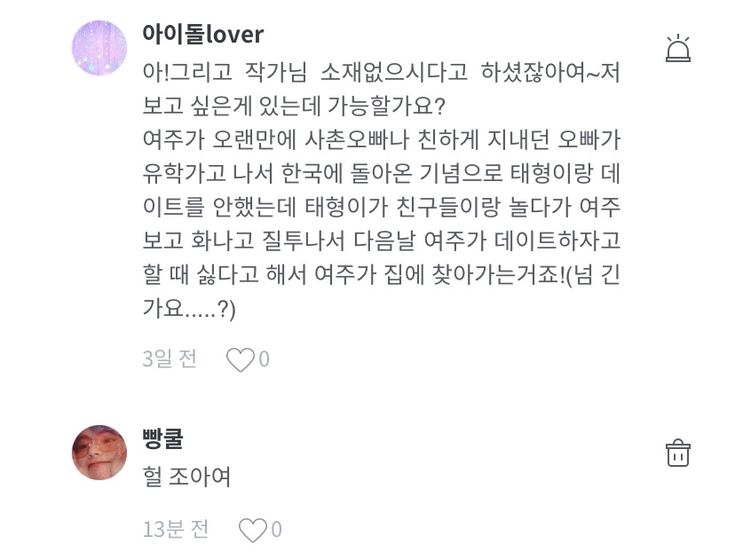The width and height of the screenshot is (735, 560).
Task: Open the 아이돌lover username link
Action: point(203,34)
